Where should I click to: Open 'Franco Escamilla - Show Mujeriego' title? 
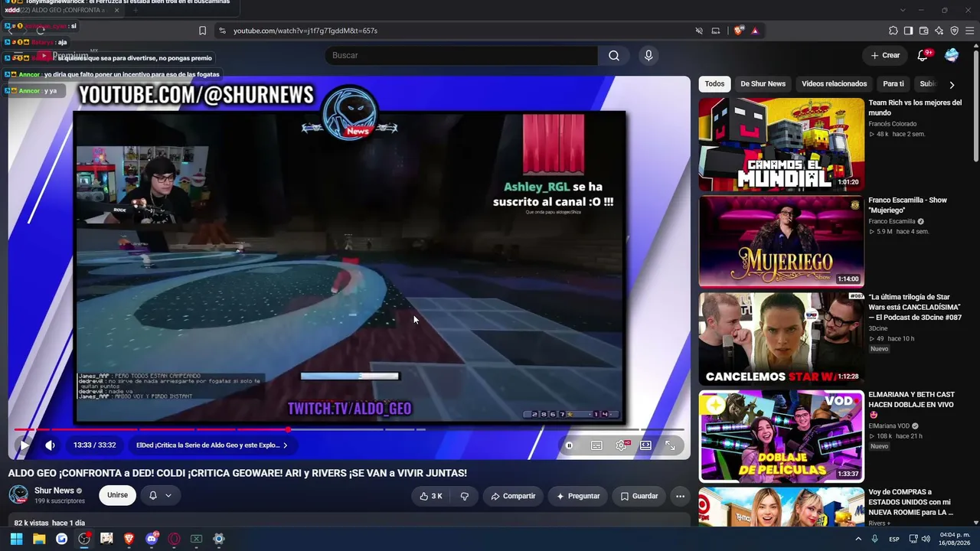pos(907,205)
